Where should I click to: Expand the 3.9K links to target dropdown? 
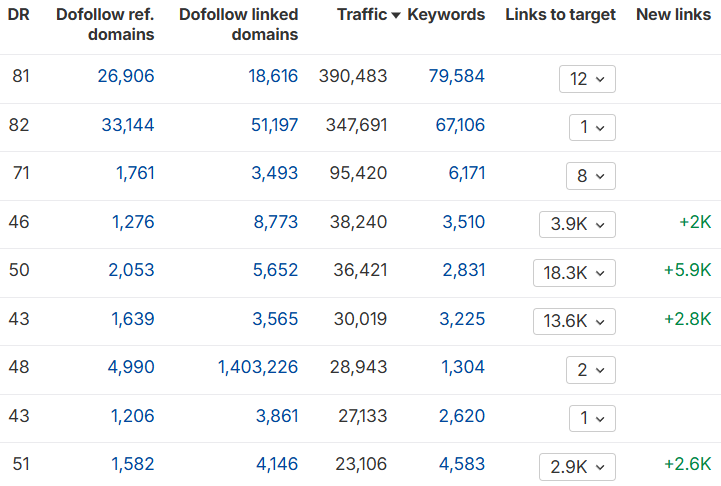pyautogui.click(x=576, y=225)
